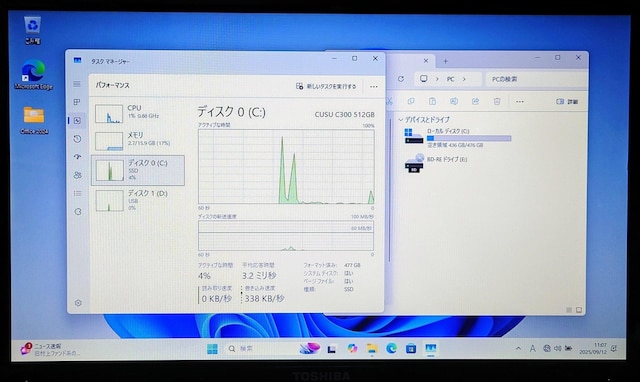This screenshot has height=382, width=640.
Task: Open the notification bell icon
Action: click(614, 349)
